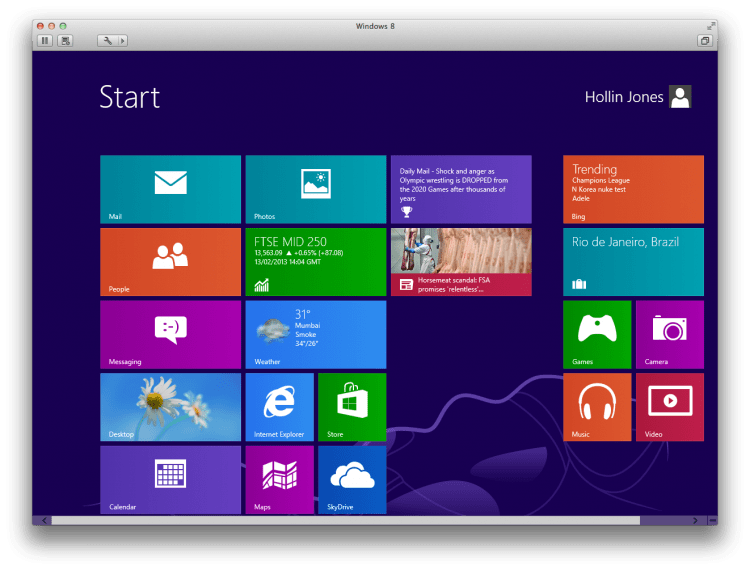The width and height of the screenshot is (750, 570).
Task: Click the Hollin Jones user avatar
Action: click(680, 97)
